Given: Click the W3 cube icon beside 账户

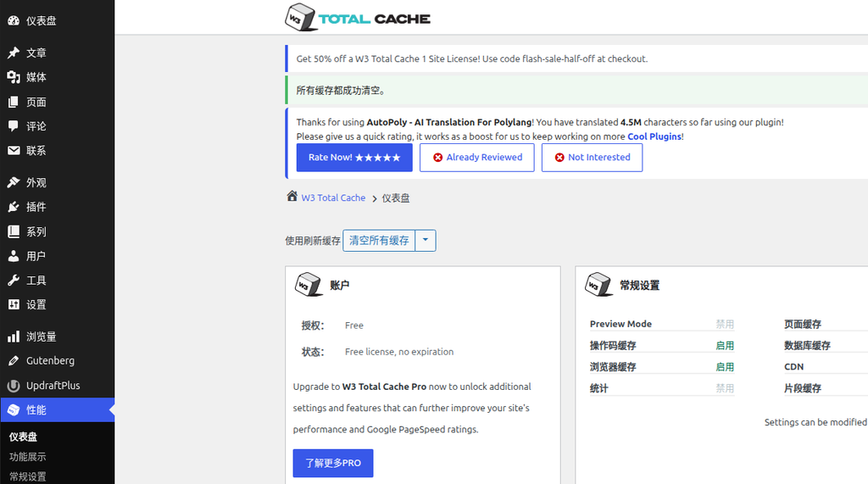Looking at the screenshot, I should pyautogui.click(x=309, y=285).
